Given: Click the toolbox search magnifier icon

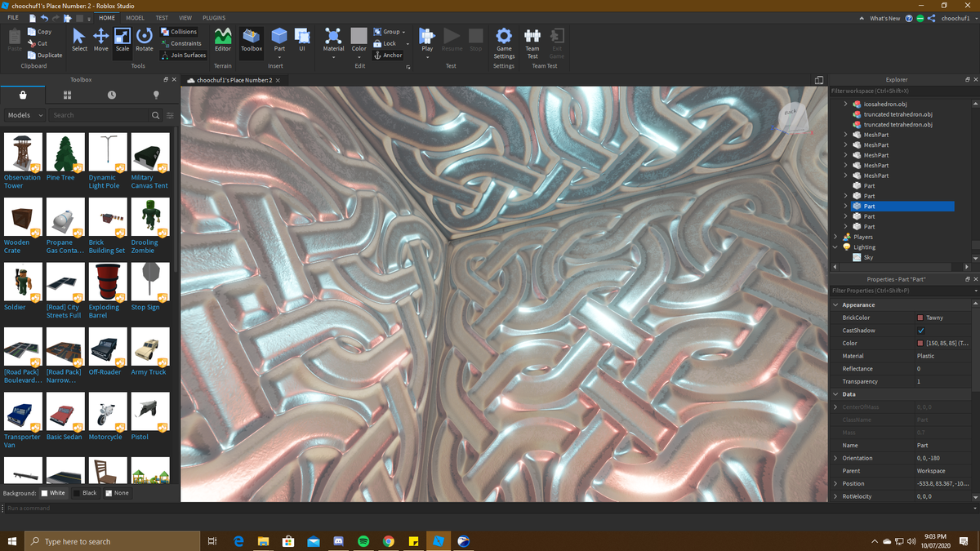Looking at the screenshot, I should point(155,115).
